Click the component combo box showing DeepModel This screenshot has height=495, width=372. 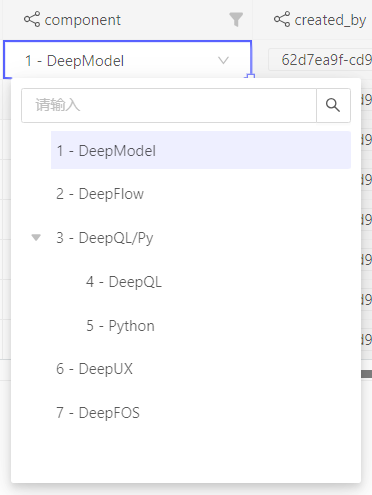tap(127, 60)
